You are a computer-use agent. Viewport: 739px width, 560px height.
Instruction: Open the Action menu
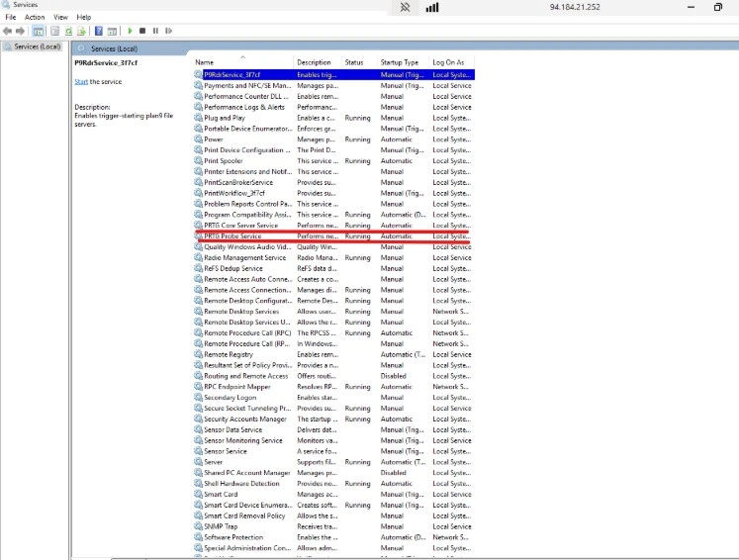(35, 17)
